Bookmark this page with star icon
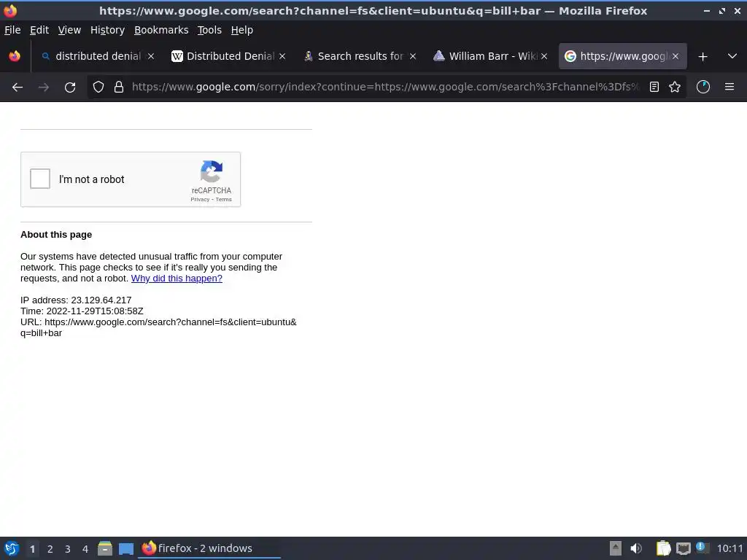Viewport: 747px width, 560px height. pos(675,87)
